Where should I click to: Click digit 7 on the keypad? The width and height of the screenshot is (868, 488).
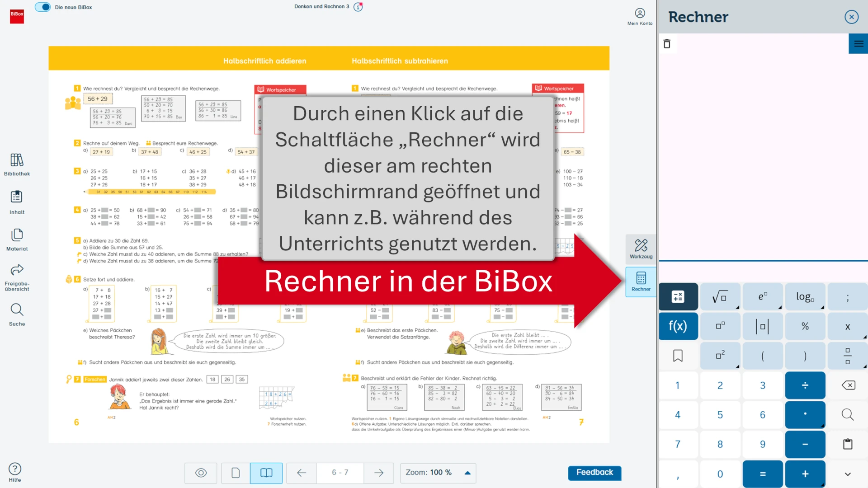(678, 444)
